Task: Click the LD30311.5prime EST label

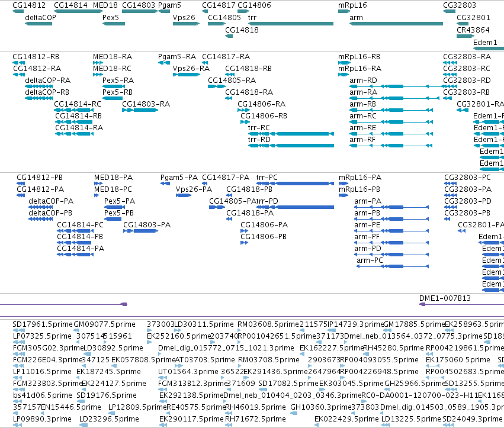Action: [204, 324]
